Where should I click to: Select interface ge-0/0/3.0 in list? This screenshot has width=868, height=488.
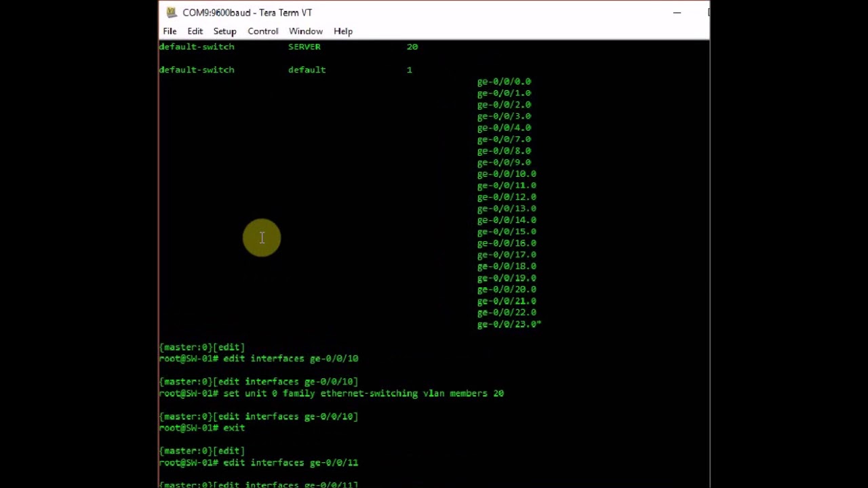tap(504, 116)
